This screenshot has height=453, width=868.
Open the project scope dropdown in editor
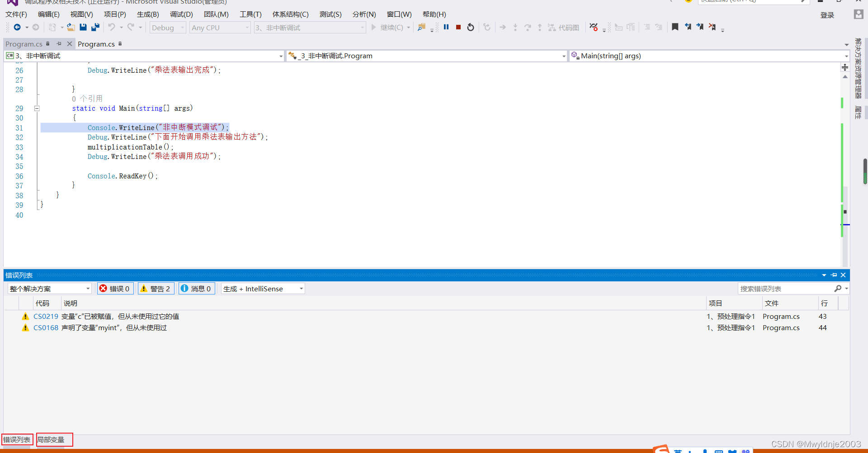tap(144, 56)
